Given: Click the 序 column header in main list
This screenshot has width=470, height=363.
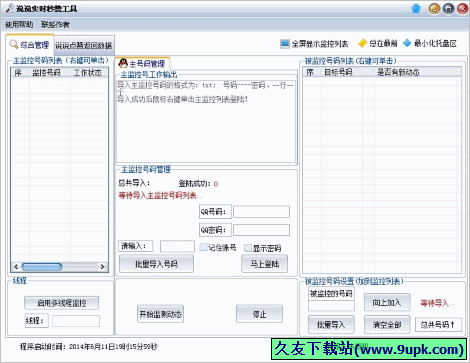Looking at the screenshot, I should tap(20, 73).
